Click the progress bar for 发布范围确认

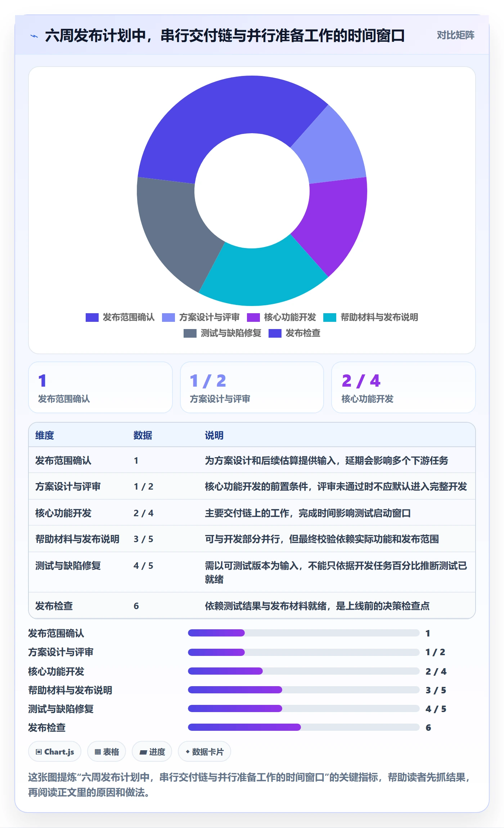pos(304,633)
